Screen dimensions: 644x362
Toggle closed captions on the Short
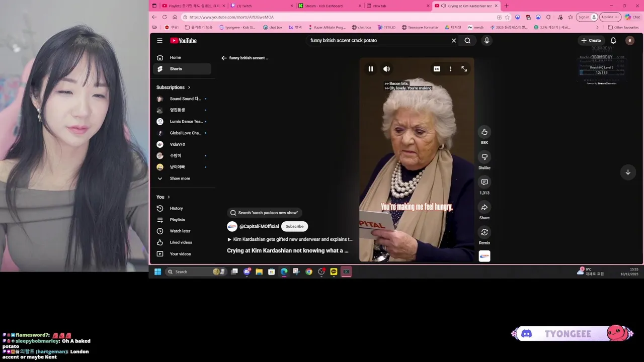pos(437,69)
